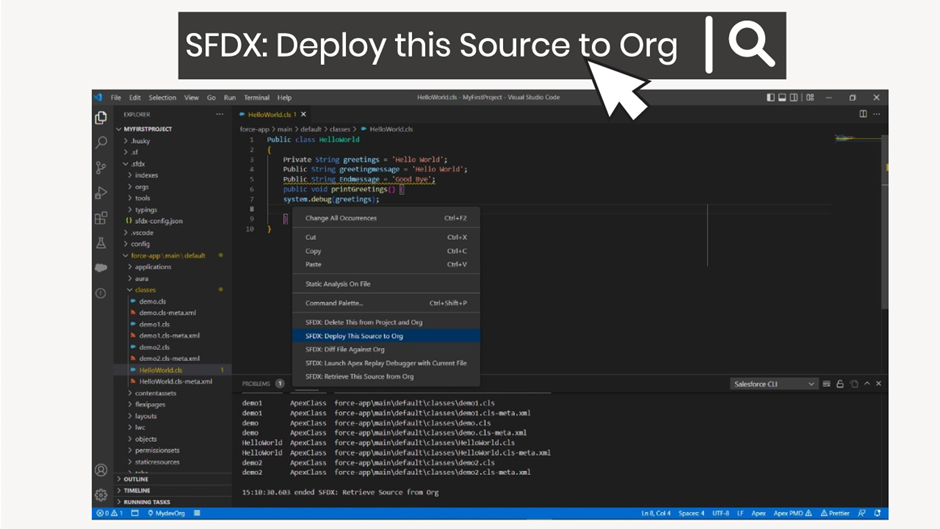Viewport: 940px width, 529px height.
Task: Open the Selection menu
Action: coord(162,97)
